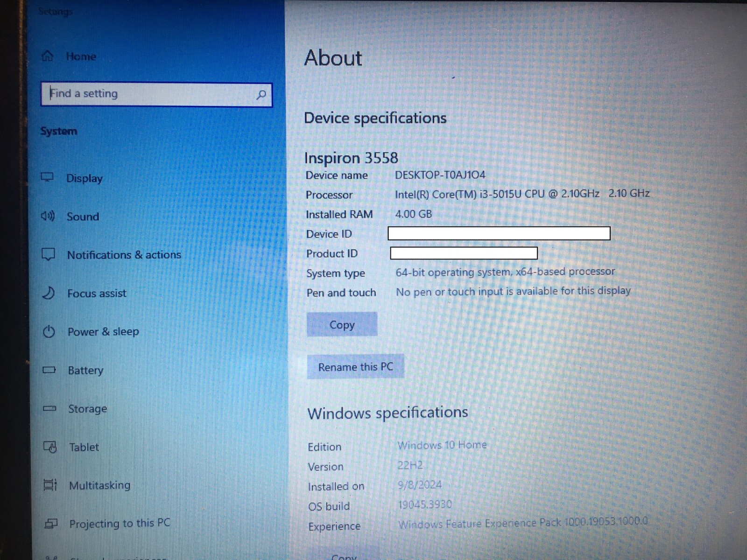Viewport: 747px width, 560px height.
Task: Select the Windows Feature Experience Pack text
Action: coord(523,523)
